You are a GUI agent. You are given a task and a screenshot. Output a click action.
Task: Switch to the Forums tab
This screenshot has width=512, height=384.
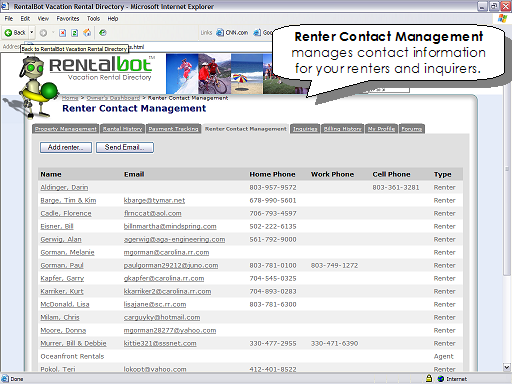pyautogui.click(x=412, y=129)
